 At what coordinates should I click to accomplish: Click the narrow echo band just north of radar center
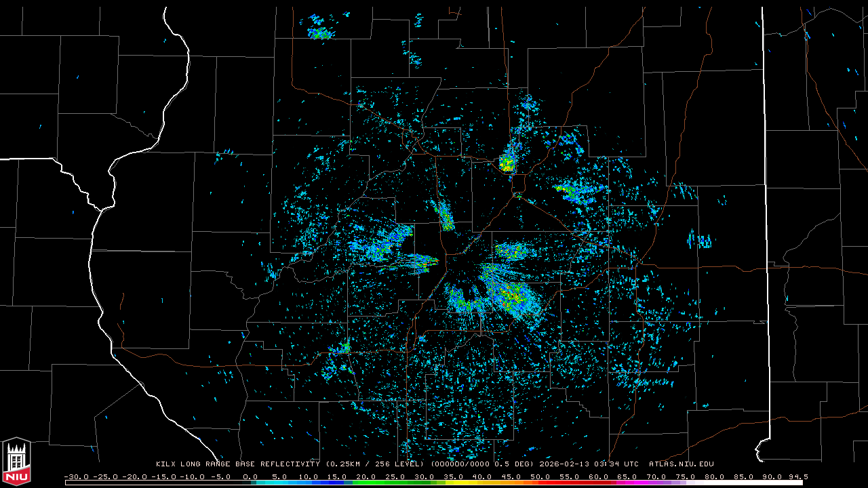point(445,216)
